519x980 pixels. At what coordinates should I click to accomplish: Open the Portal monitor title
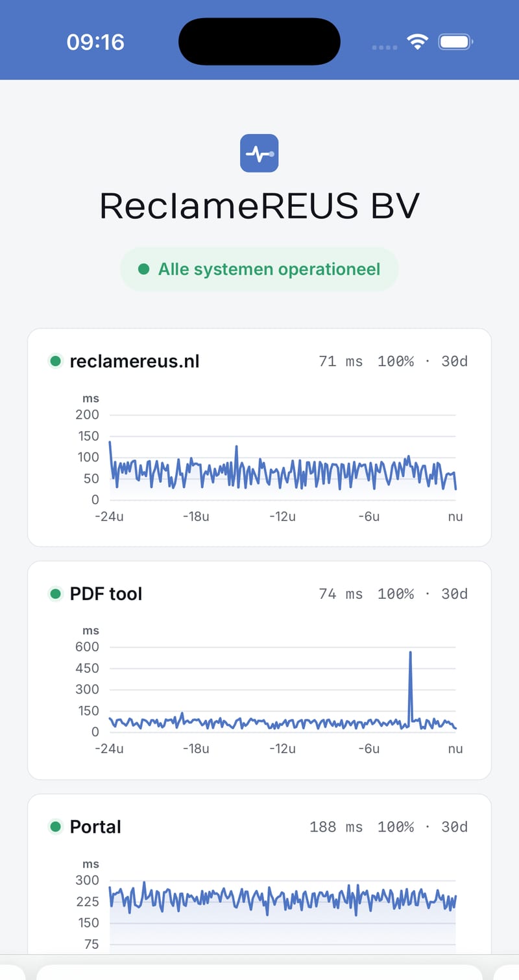95,826
